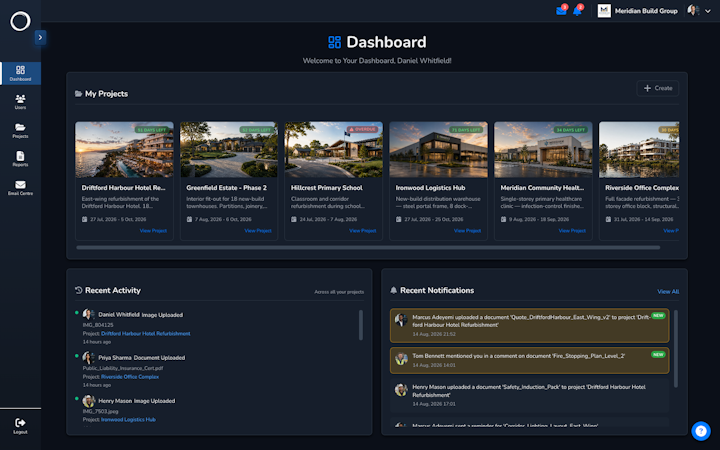Open Users in the sidebar
720x450 pixels.
tap(20, 101)
